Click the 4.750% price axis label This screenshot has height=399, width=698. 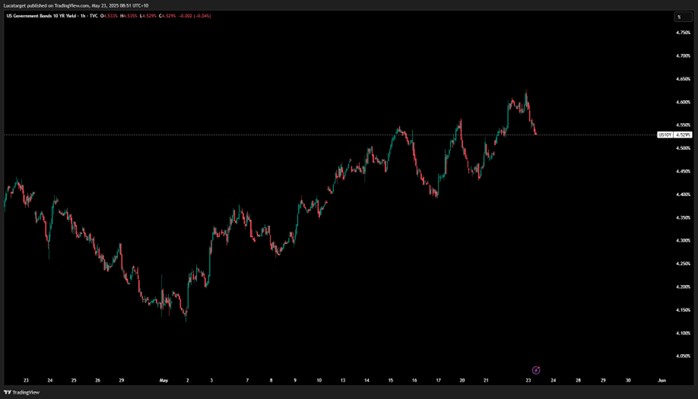(683, 33)
